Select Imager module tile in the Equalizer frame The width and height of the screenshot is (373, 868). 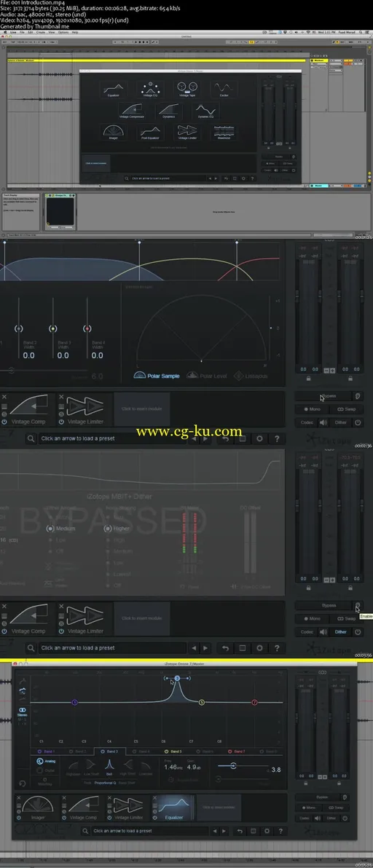[38, 809]
